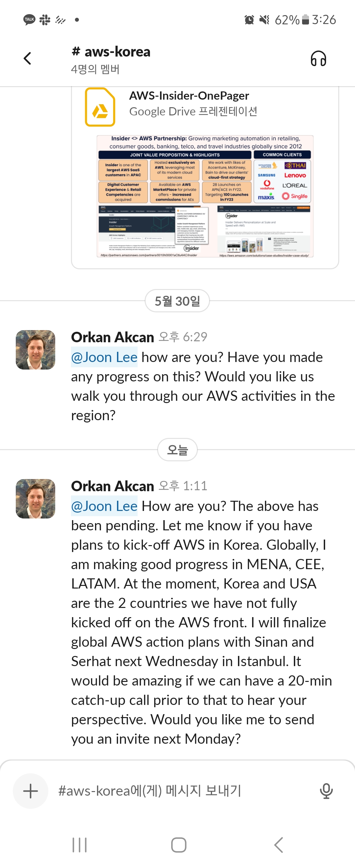This screenshot has height=868, width=355.
Task: Open the plus attachment button
Action: click(31, 790)
